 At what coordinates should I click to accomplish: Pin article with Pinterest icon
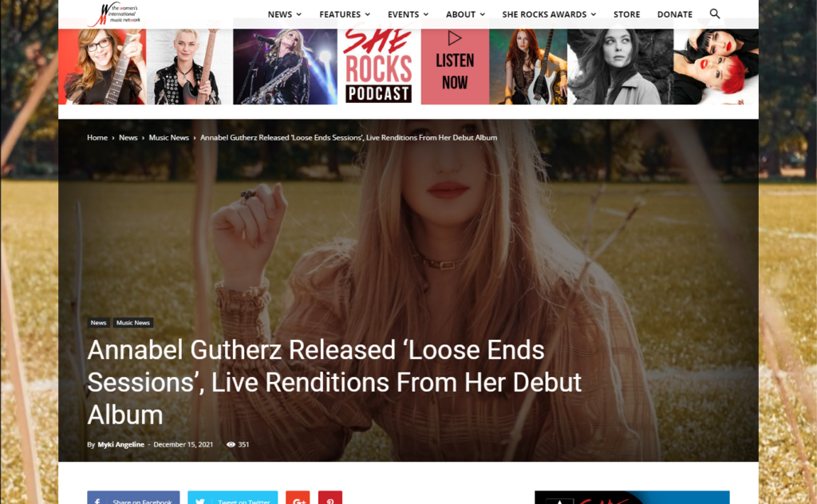coord(330,498)
